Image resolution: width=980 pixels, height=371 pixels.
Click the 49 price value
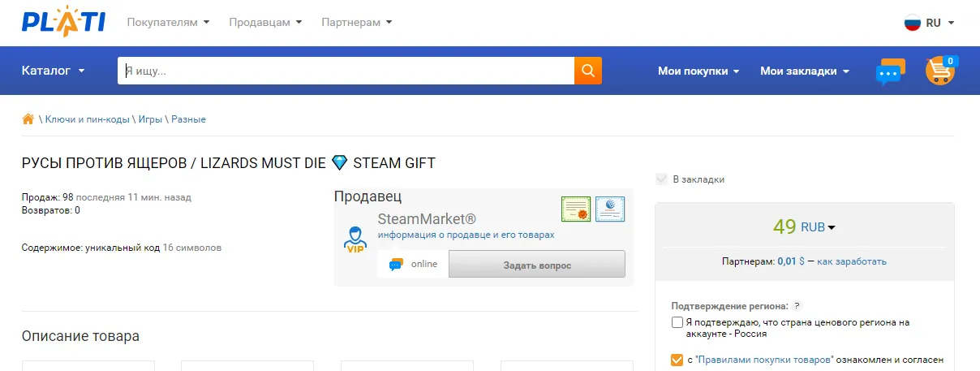point(784,227)
